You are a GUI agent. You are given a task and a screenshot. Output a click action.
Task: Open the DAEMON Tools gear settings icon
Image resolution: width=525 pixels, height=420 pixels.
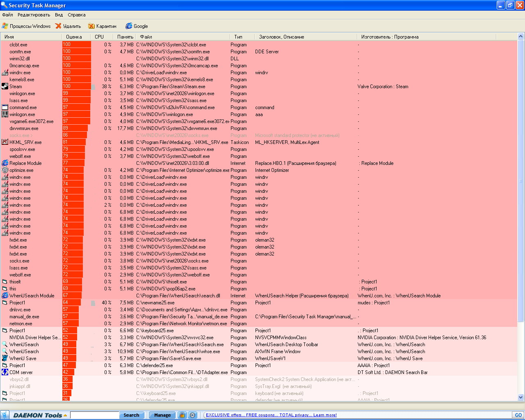(192, 415)
